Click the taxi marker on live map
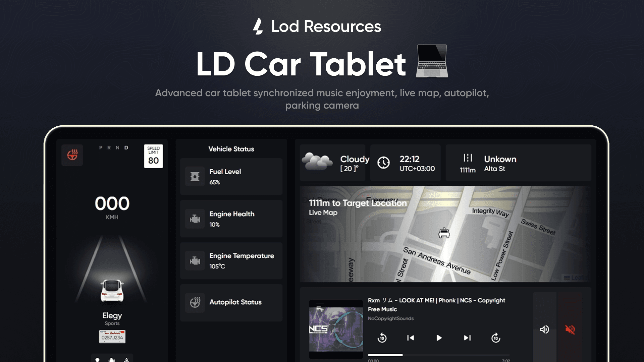 click(x=444, y=233)
